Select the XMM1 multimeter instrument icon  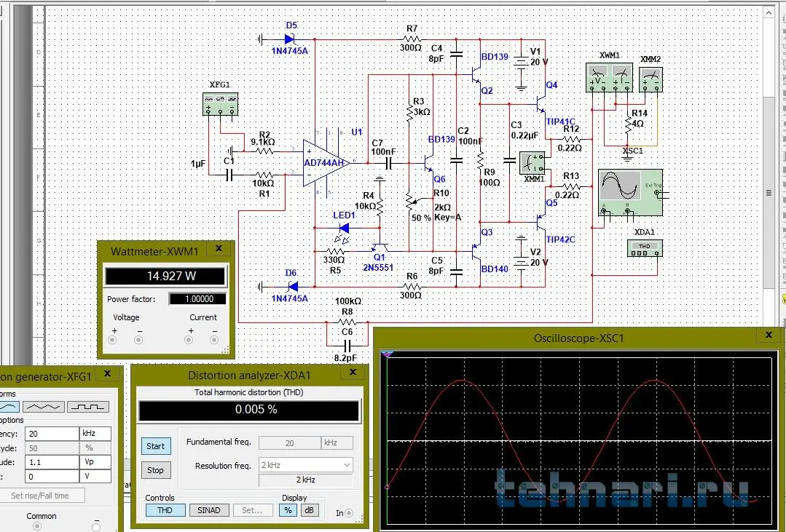click(x=532, y=163)
